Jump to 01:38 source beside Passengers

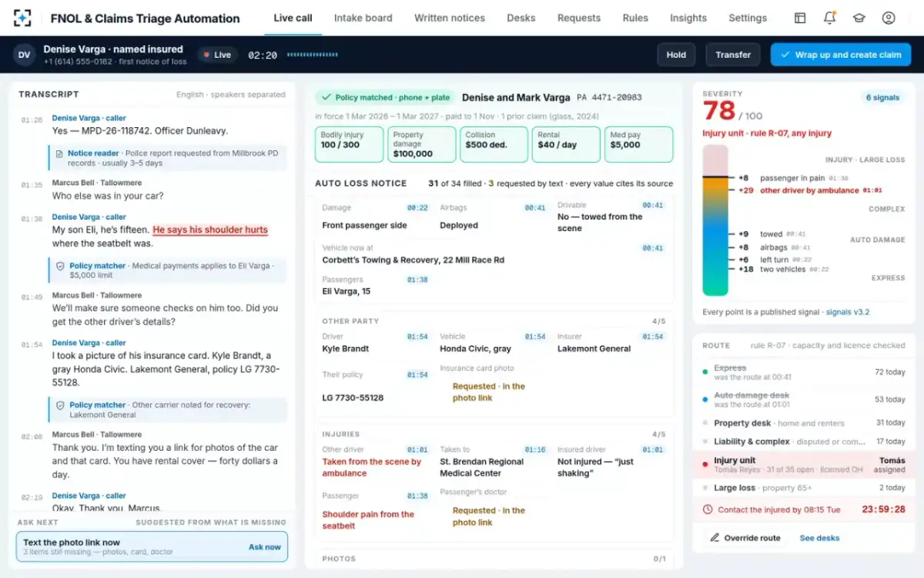coord(417,280)
